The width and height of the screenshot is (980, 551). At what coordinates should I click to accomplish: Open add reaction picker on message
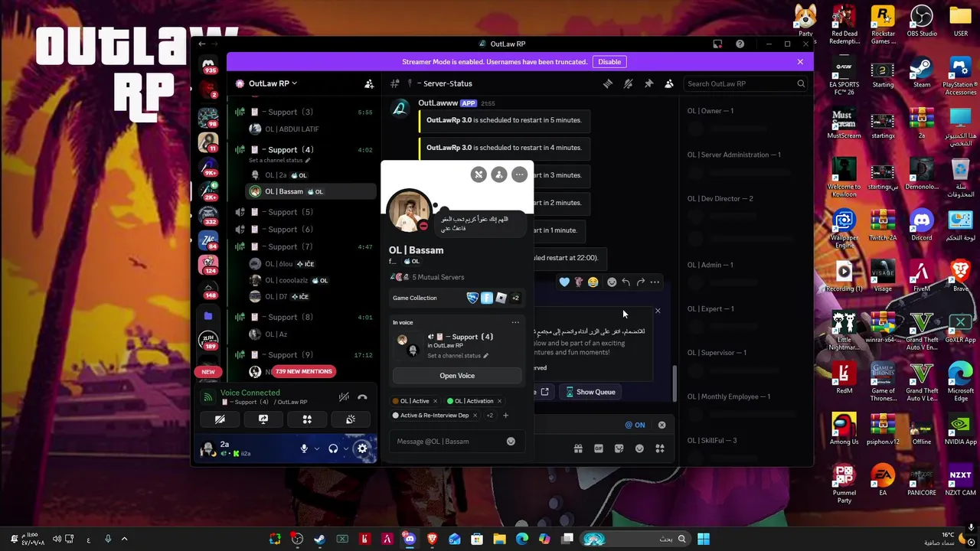pos(612,282)
